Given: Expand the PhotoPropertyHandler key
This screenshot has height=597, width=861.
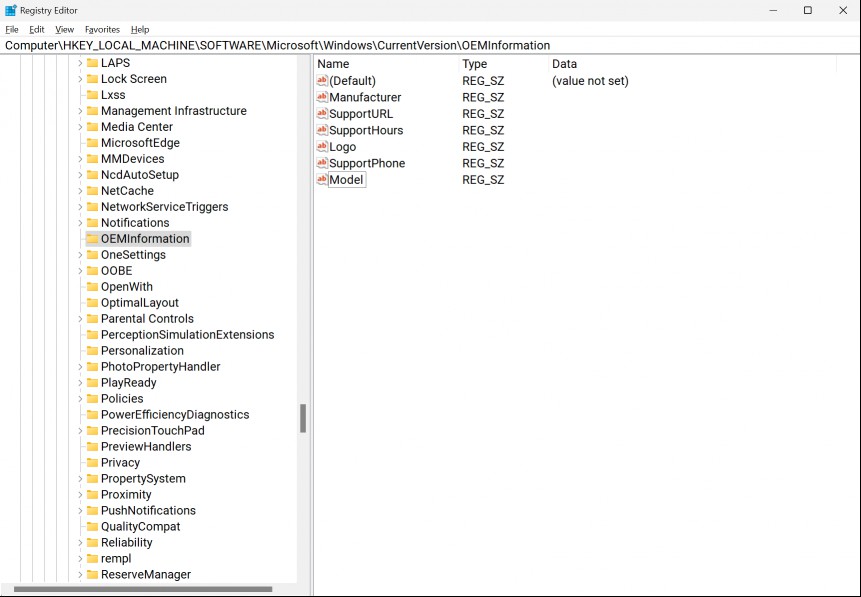Looking at the screenshot, I should coord(80,366).
